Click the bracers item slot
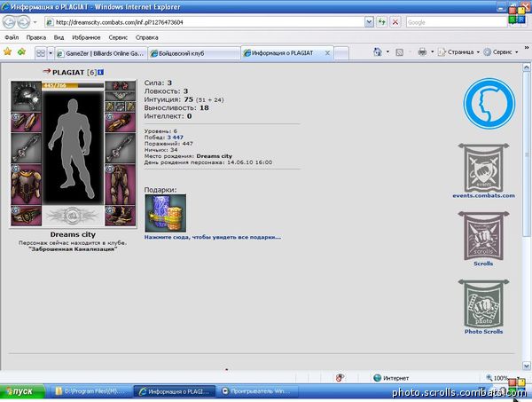Screen dimensions: 532x402 point(26,122)
